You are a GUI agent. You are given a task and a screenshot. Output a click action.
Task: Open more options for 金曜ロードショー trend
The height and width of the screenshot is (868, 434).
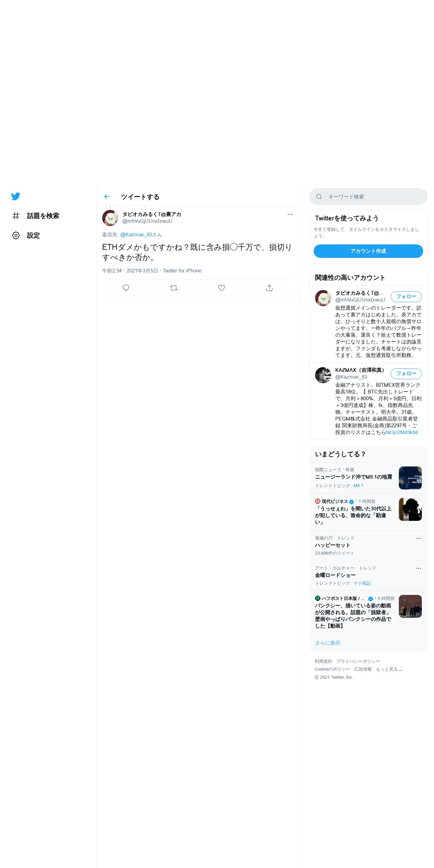click(418, 568)
